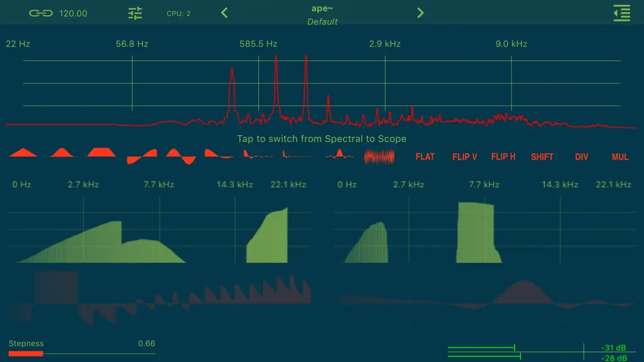Screen dimensions: 644x362
Task: Toggle the Ableton Link icon
Action: 41,13
